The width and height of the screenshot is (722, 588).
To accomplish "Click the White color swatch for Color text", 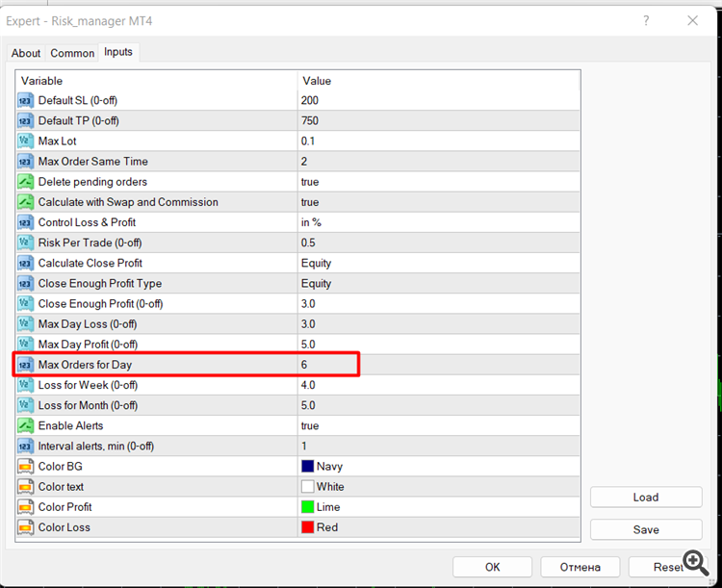I will tap(308, 486).
